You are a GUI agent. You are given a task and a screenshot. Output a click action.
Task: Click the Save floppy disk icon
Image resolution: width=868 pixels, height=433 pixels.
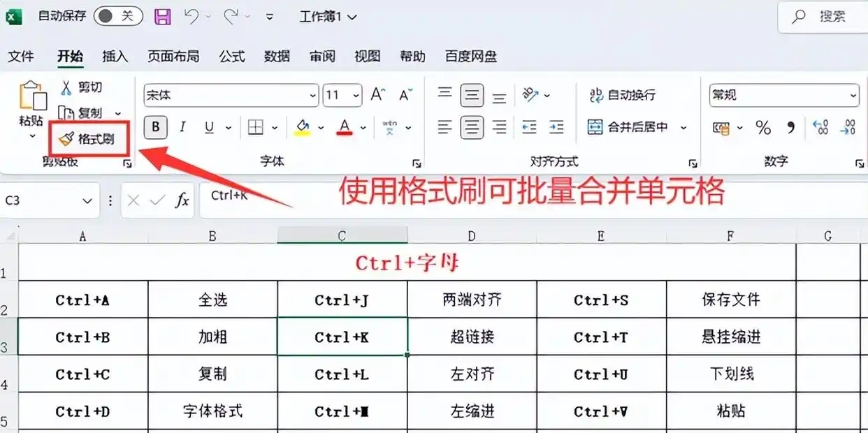pyautogui.click(x=162, y=17)
